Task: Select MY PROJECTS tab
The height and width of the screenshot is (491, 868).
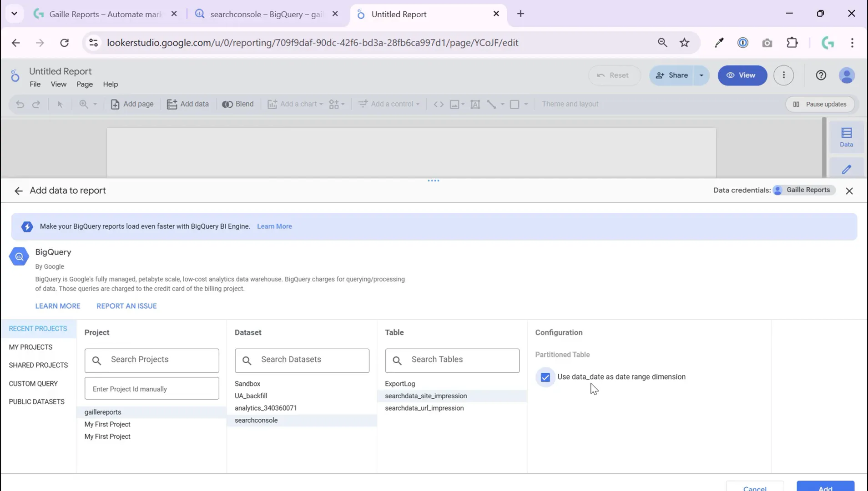Action: coord(30,347)
